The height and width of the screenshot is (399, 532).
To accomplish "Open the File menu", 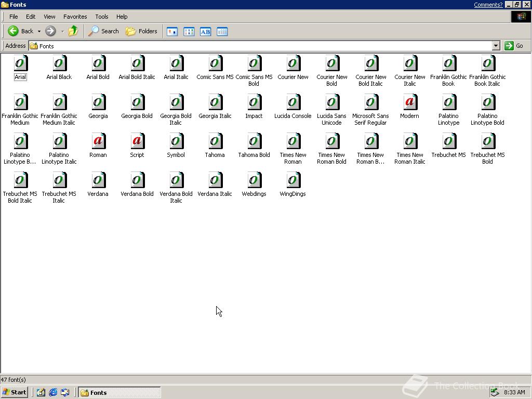I will tap(14, 17).
